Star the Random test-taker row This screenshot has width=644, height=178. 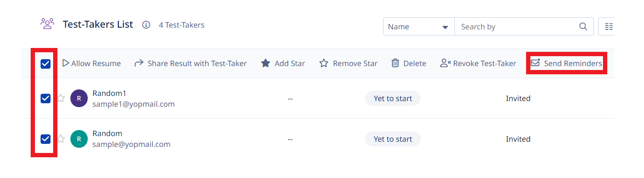tap(61, 139)
